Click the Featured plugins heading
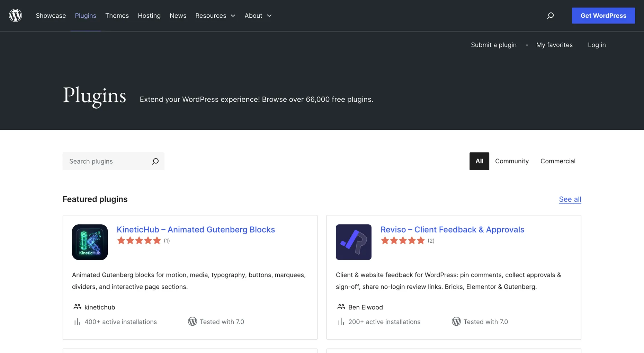Image resolution: width=644 pixels, height=353 pixels. [x=95, y=199]
